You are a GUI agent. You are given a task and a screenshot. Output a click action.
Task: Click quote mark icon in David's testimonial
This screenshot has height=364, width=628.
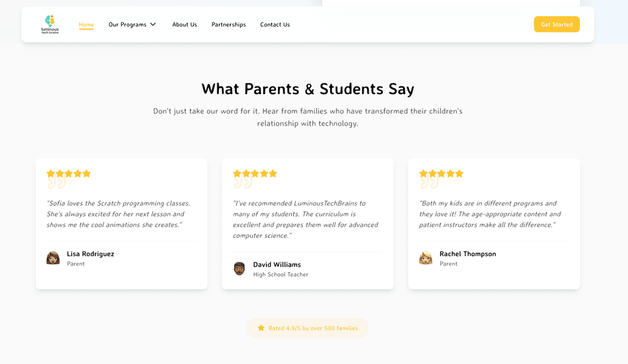[242, 183]
